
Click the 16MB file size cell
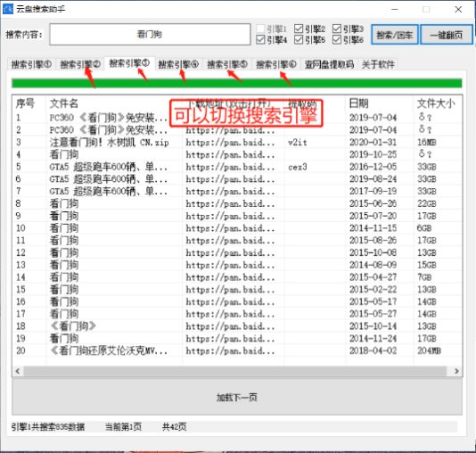pos(426,142)
